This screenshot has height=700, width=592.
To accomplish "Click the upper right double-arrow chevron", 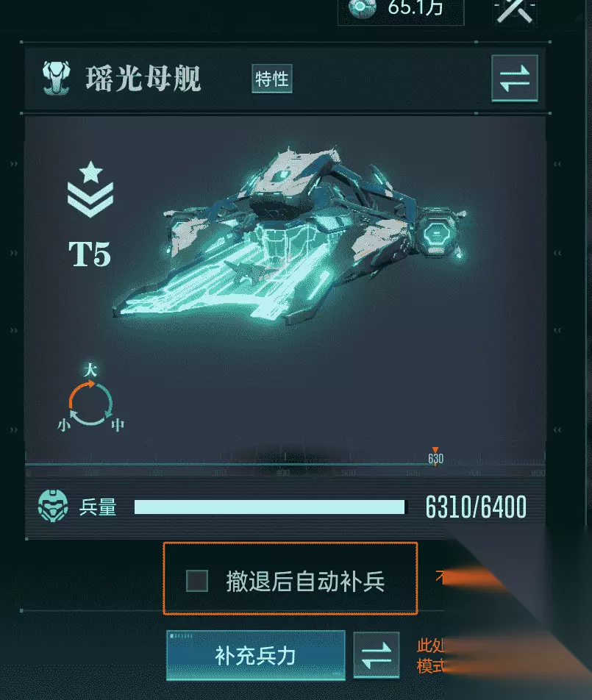I will coord(557,164).
